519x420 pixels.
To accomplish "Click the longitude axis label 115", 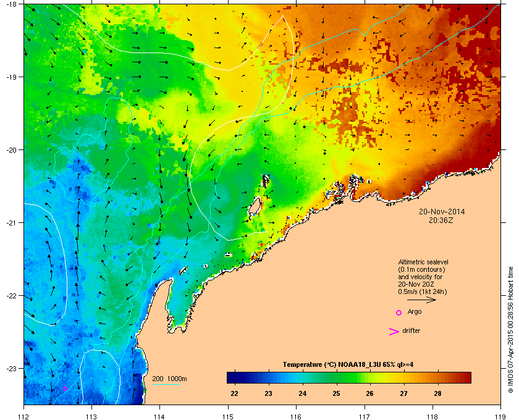I will point(228,416).
